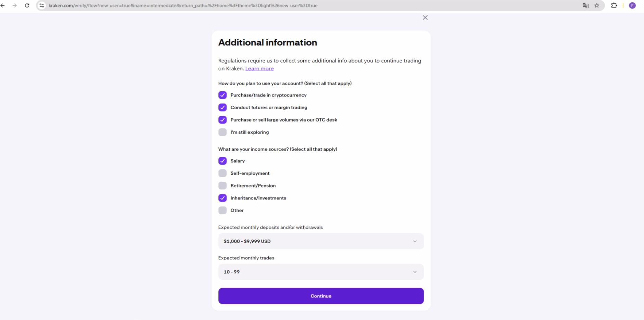This screenshot has height=320, width=644.
Task: Select the Other income source checkbox
Action: click(222, 210)
